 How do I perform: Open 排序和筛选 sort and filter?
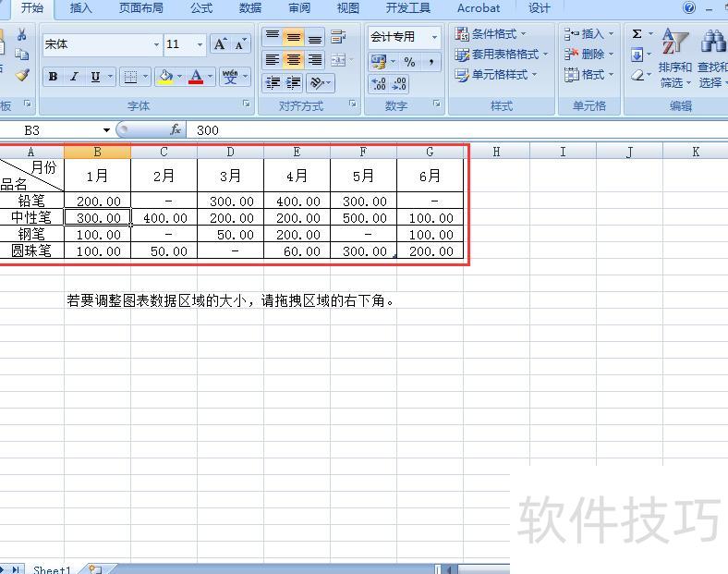(675, 58)
